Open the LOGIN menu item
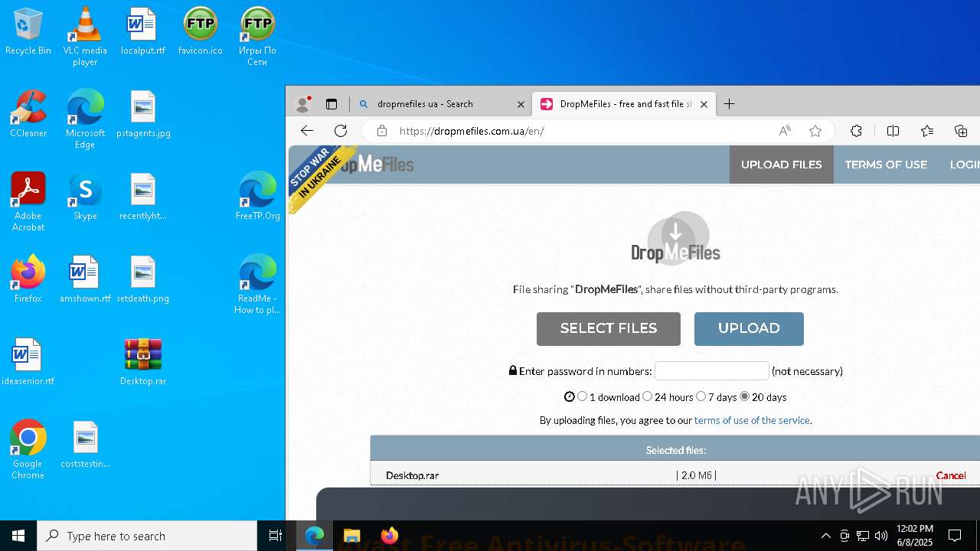This screenshot has height=551, width=980. tap(965, 165)
